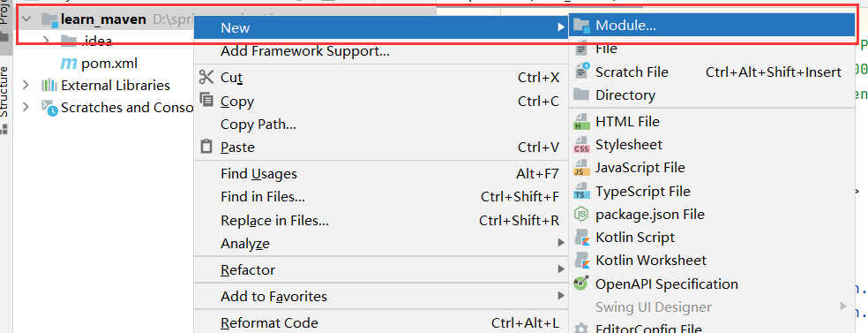Click the Copy icon in context menu
This screenshot has height=333, width=868.
[x=206, y=101]
